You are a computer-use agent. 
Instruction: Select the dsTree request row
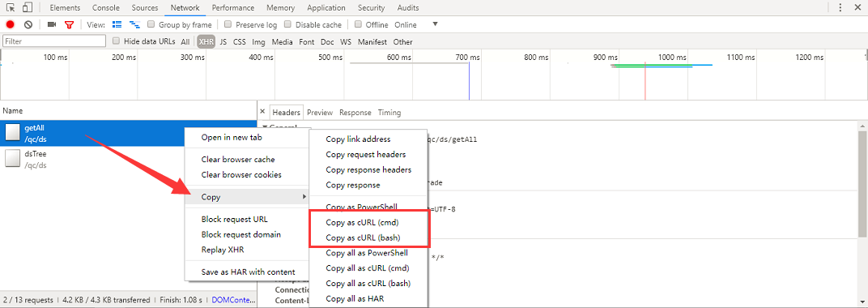(129, 159)
